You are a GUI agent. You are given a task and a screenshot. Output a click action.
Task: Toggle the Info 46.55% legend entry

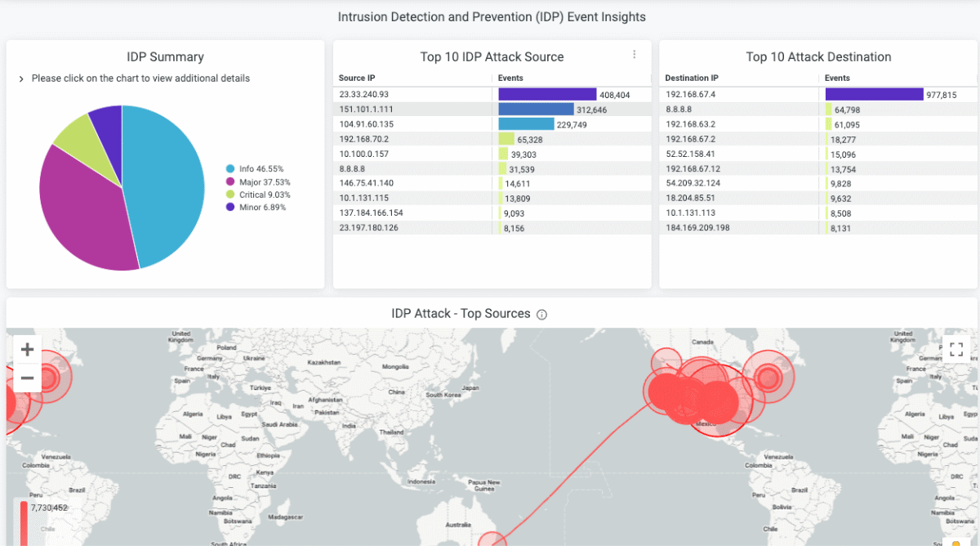coord(257,169)
